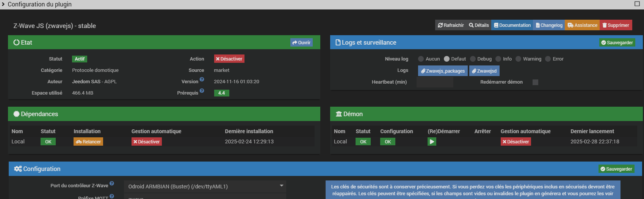644x199 pixels.
Task: Click the Démon building icon
Action: coord(339,114)
